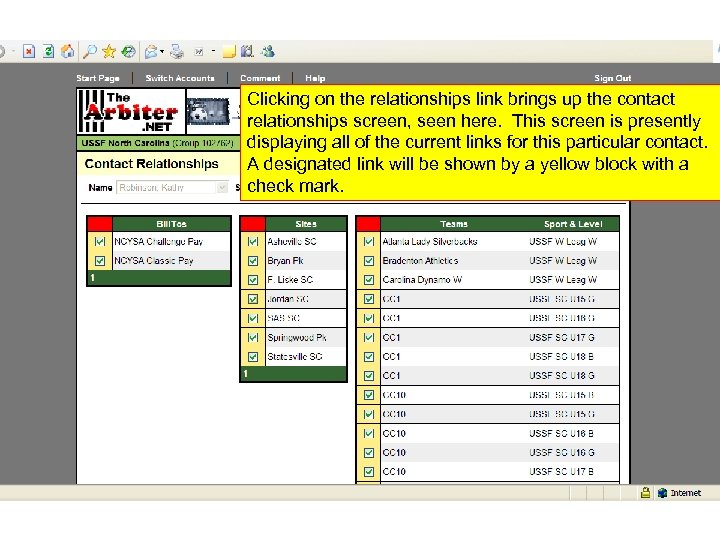Viewport: 720px width, 540px height.
Task: Click the Sign Out link
Action: [x=613, y=78]
